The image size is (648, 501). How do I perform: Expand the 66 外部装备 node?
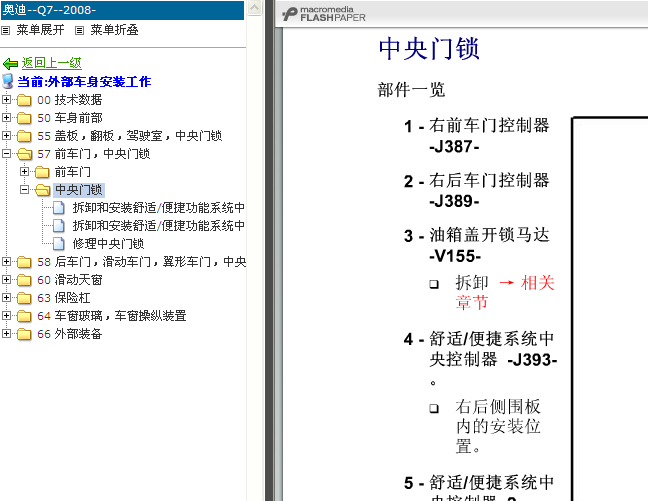[6, 334]
